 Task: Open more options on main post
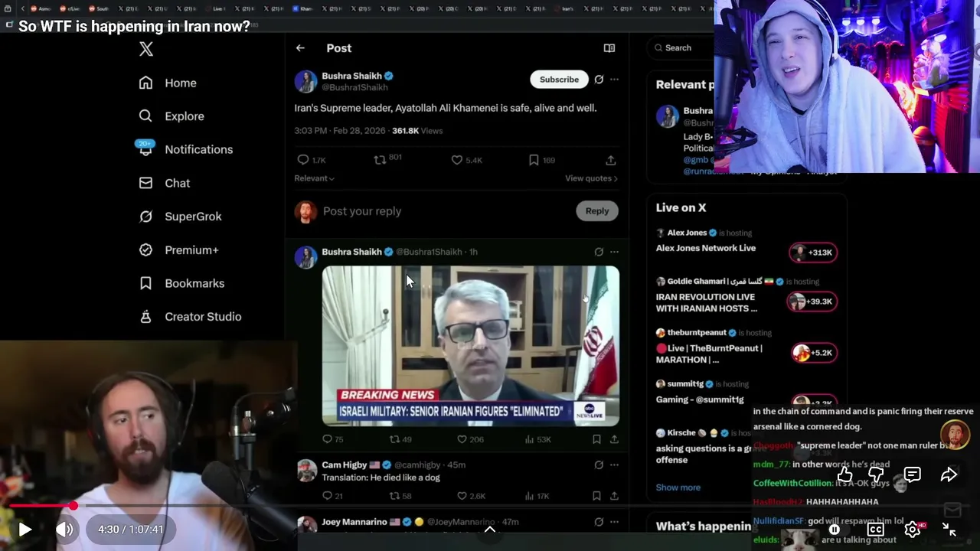(x=614, y=80)
